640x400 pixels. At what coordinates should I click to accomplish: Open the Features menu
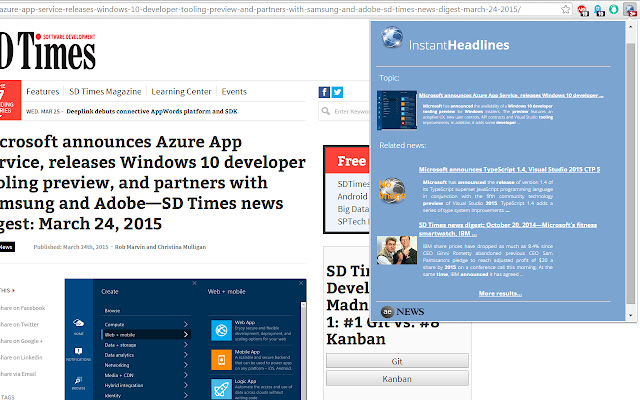coord(42,92)
